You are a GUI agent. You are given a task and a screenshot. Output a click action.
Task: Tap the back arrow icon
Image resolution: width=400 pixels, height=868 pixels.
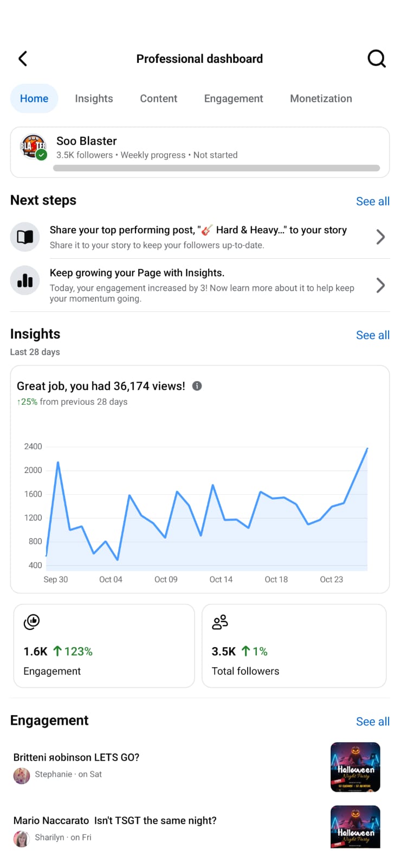[x=23, y=59]
